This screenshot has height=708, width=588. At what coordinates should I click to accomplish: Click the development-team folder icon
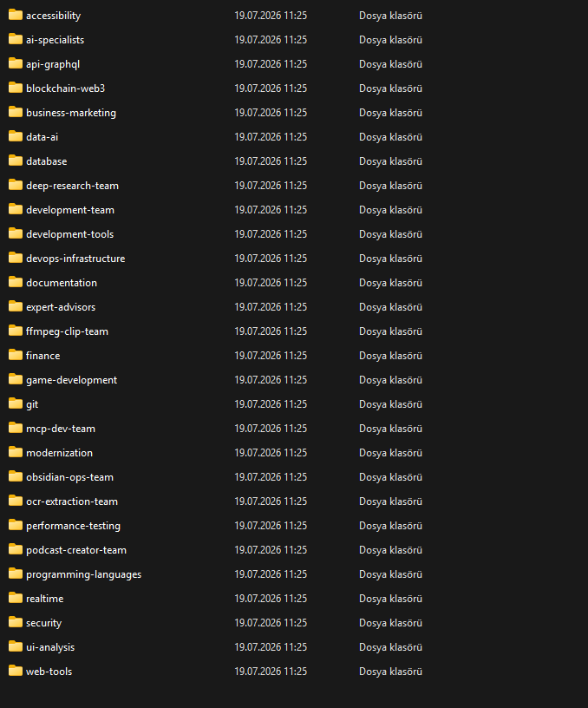pos(16,209)
